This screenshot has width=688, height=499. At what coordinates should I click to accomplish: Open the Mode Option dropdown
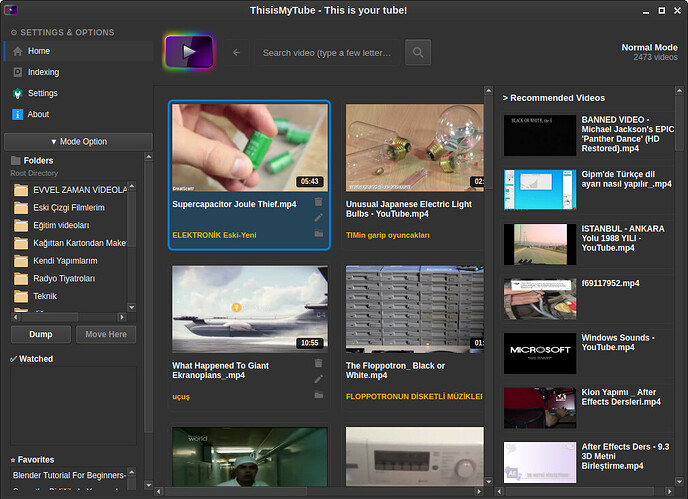pyautogui.click(x=79, y=142)
